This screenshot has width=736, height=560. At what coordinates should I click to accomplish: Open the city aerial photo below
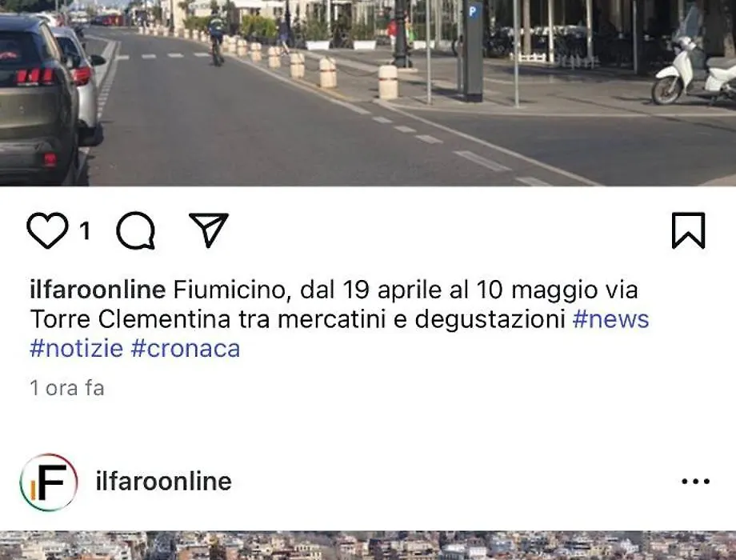tap(368, 546)
